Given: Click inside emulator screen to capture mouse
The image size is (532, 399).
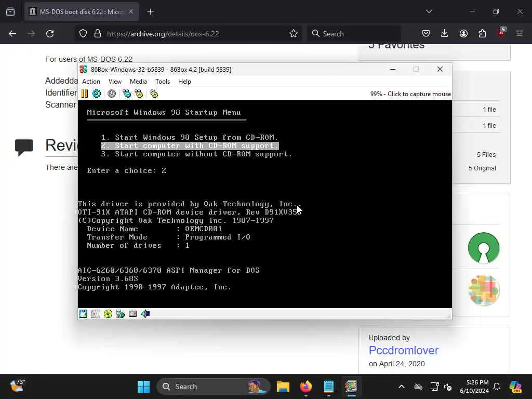Looking at the screenshot, I should (264, 204).
